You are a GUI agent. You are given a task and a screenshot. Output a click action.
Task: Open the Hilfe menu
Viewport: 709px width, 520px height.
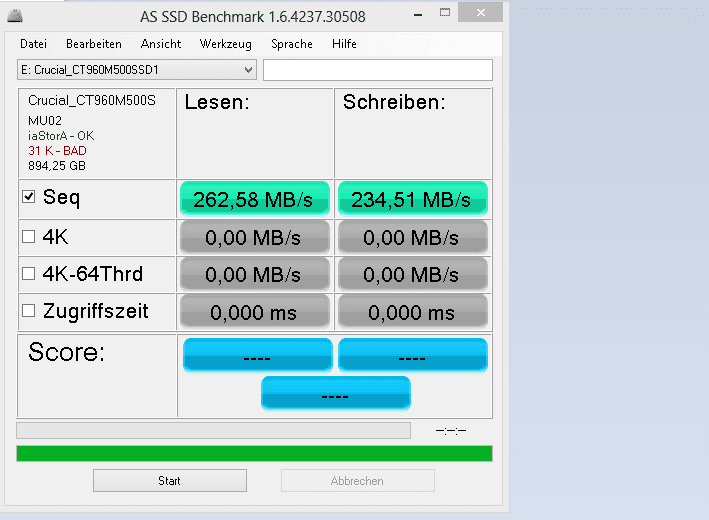point(345,44)
